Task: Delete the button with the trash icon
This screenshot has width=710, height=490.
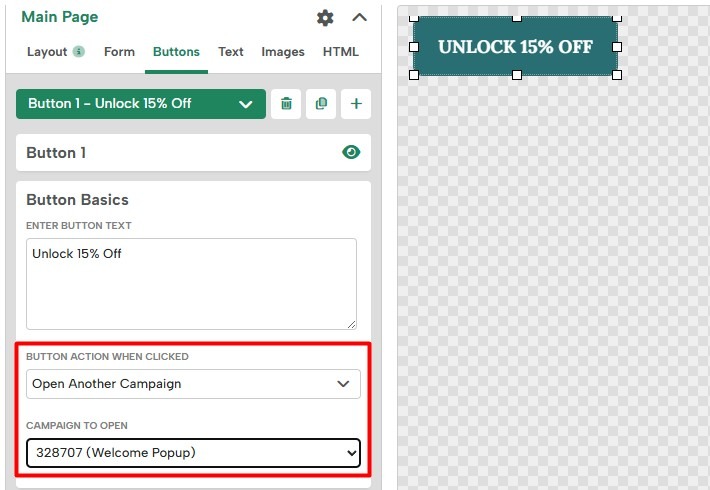Action: pos(286,104)
